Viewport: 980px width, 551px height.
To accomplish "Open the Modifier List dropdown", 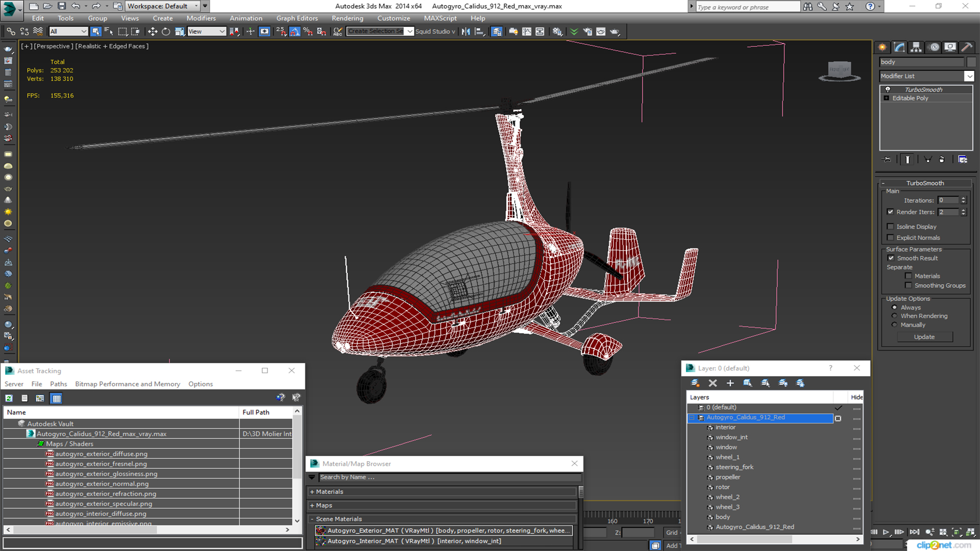I will [969, 76].
